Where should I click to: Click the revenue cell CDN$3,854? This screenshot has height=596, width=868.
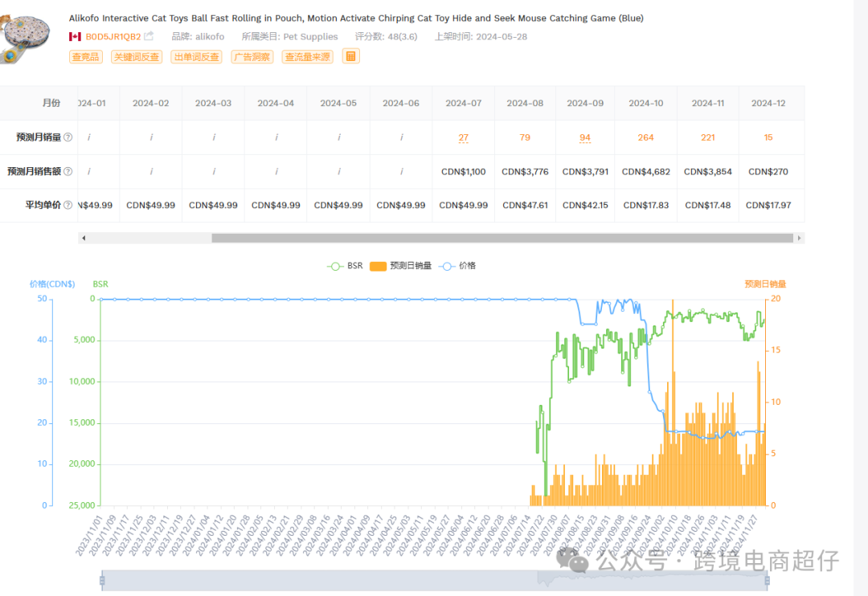click(708, 172)
